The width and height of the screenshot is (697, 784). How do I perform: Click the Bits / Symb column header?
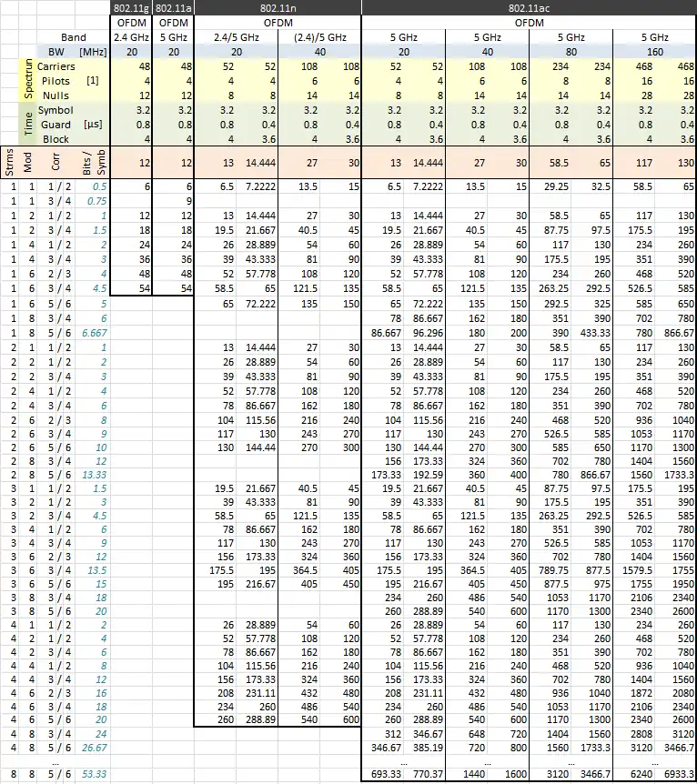pos(93,163)
